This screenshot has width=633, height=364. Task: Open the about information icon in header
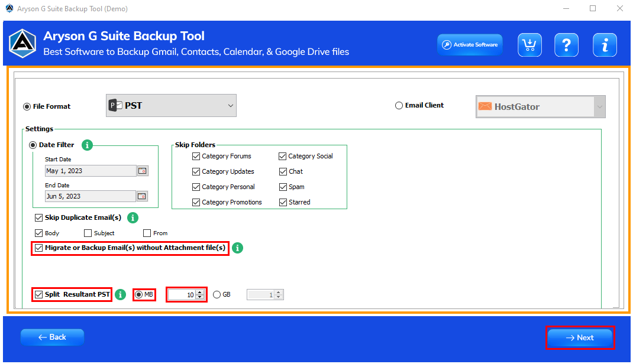(x=605, y=45)
